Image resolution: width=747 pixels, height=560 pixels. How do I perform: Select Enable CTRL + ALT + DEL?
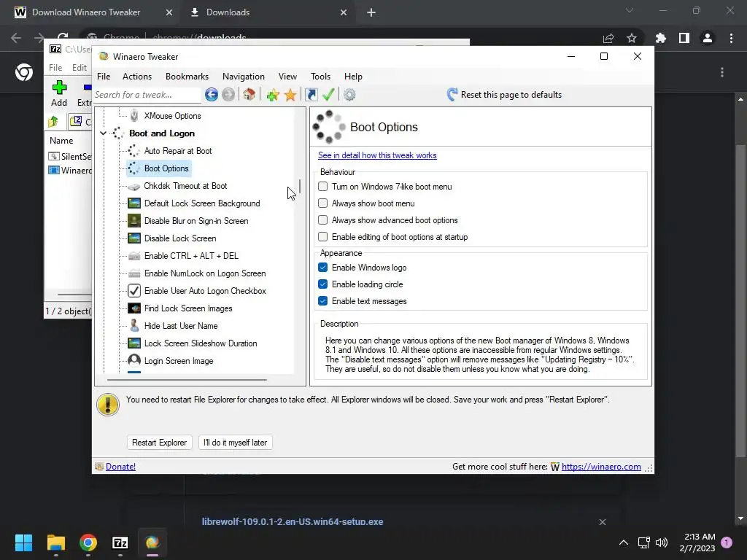click(x=191, y=256)
